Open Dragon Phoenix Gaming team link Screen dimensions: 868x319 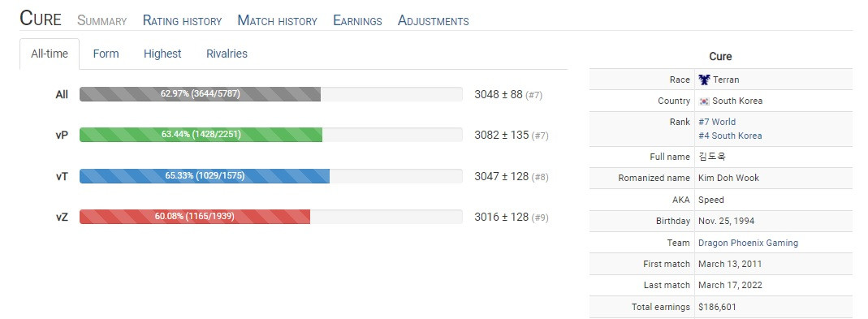[x=749, y=243]
